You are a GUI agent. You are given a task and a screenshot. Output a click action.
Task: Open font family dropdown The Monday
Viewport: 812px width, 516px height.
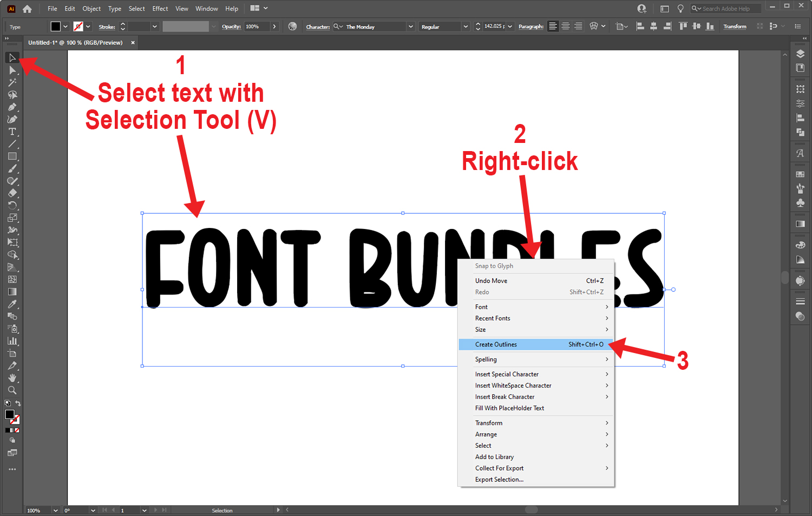tap(410, 27)
